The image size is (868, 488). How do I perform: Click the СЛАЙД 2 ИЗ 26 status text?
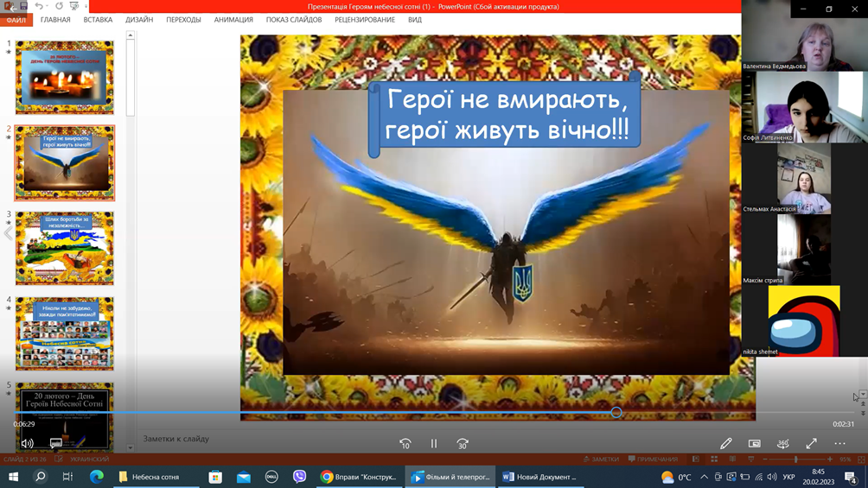click(25, 459)
